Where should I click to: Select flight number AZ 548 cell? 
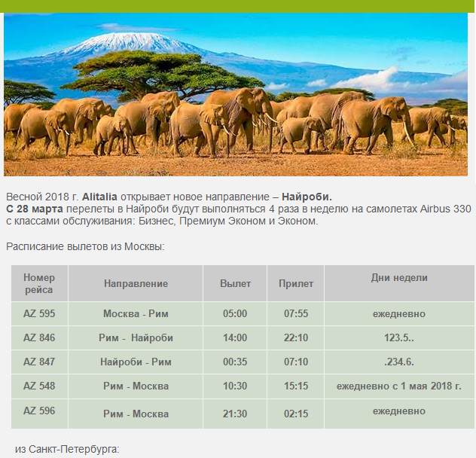[x=39, y=386]
